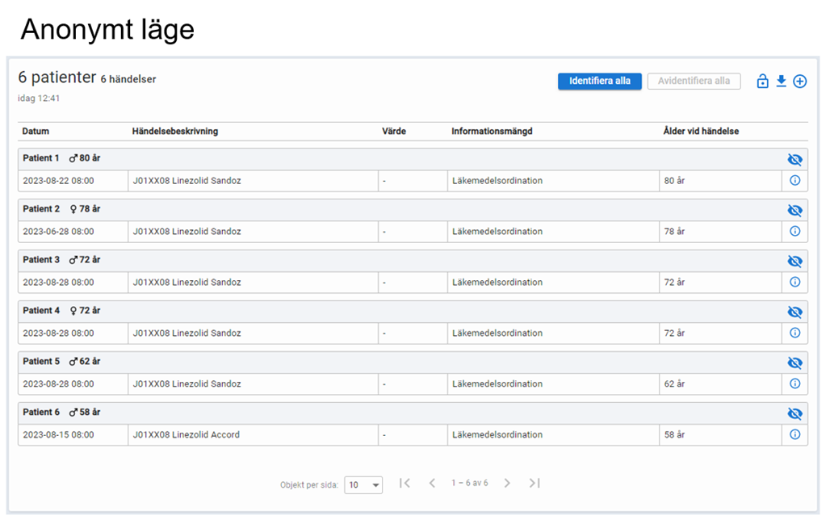Click the lock icon in the header
The width and height of the screenshot is (827, 521).
click(762, 81)
